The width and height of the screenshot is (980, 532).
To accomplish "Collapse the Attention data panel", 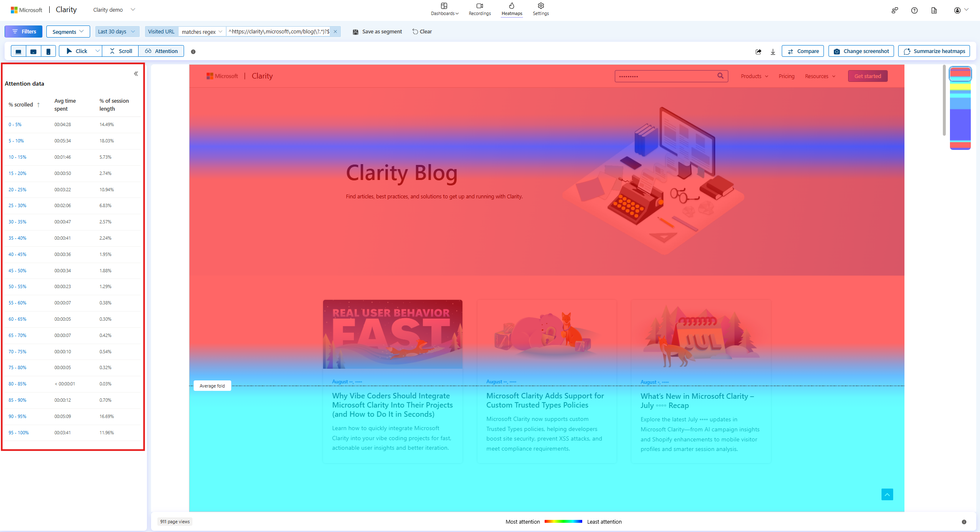I will point(136,73).
